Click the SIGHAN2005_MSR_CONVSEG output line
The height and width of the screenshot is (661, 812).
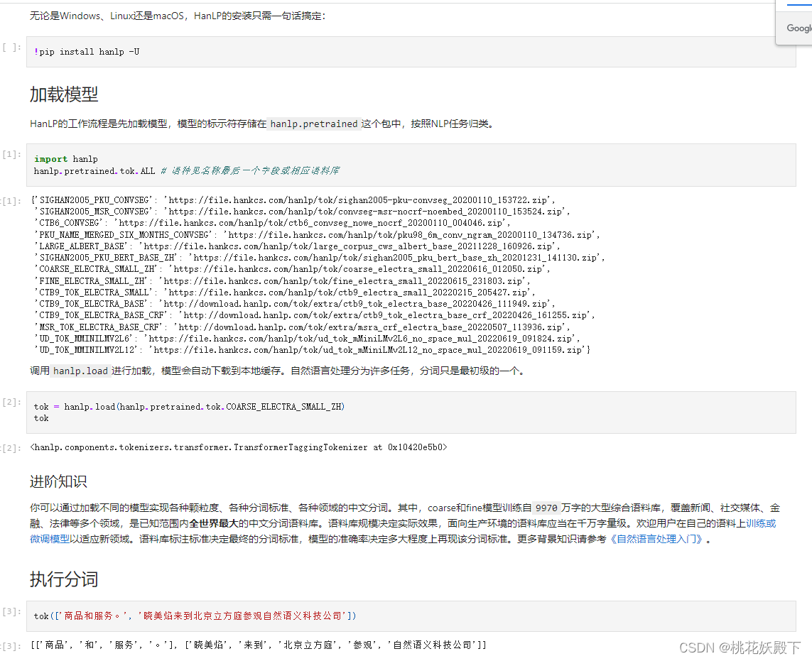(303, 211)
